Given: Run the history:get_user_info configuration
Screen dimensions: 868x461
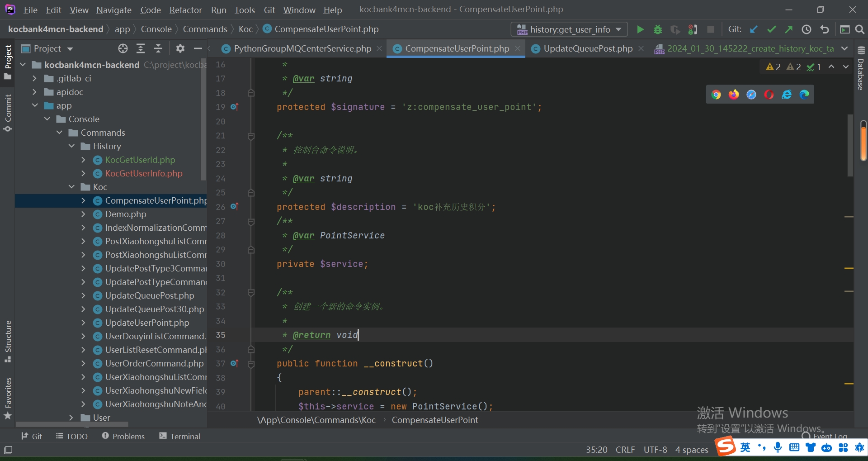Looking at the screenshot, I should pos(640,29).
